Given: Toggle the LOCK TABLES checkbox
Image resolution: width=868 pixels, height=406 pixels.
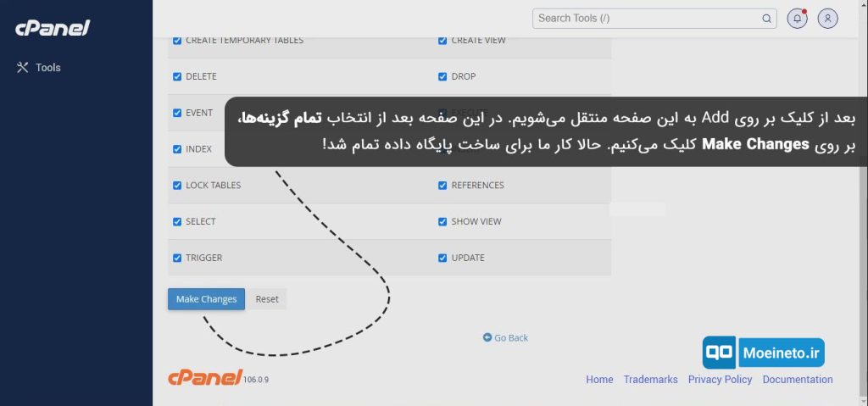Looking at the screenshot, I should point(177,186).
